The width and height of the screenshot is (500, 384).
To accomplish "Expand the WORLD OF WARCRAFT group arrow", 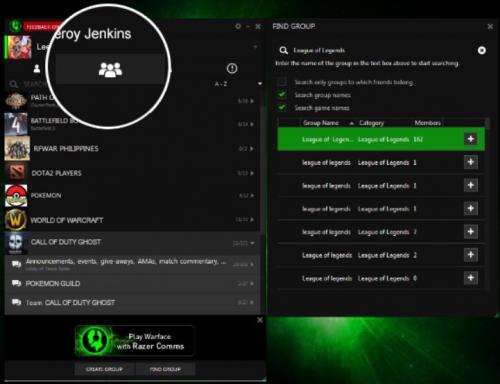I will tap(252, 220).
